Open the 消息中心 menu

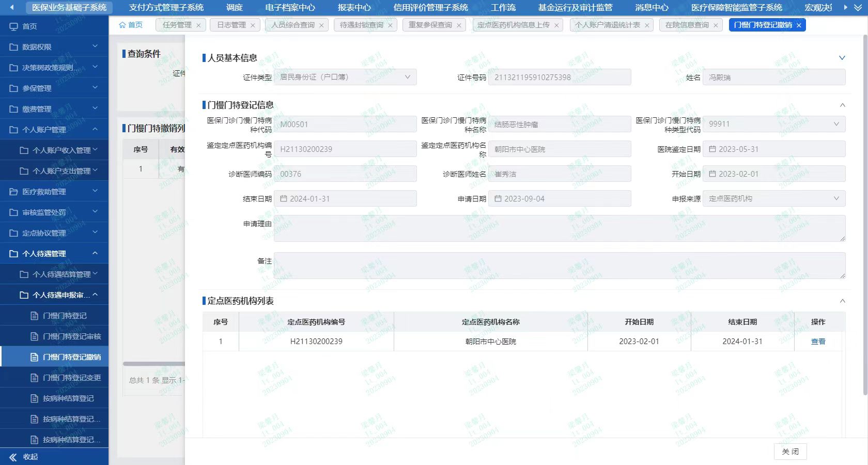tap(652, 7)
